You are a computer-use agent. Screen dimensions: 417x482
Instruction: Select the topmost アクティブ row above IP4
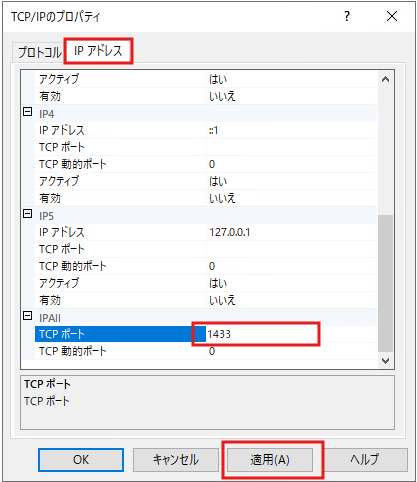click(206, 79)
